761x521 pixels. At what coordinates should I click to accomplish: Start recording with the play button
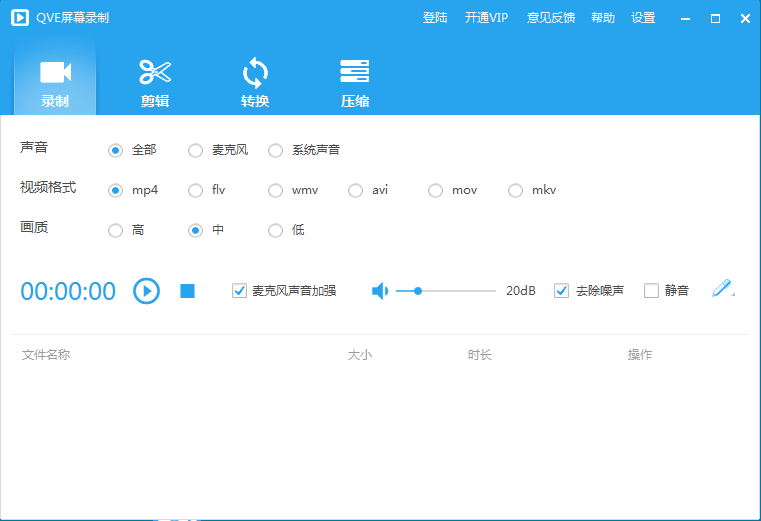(x=146, y=291)
